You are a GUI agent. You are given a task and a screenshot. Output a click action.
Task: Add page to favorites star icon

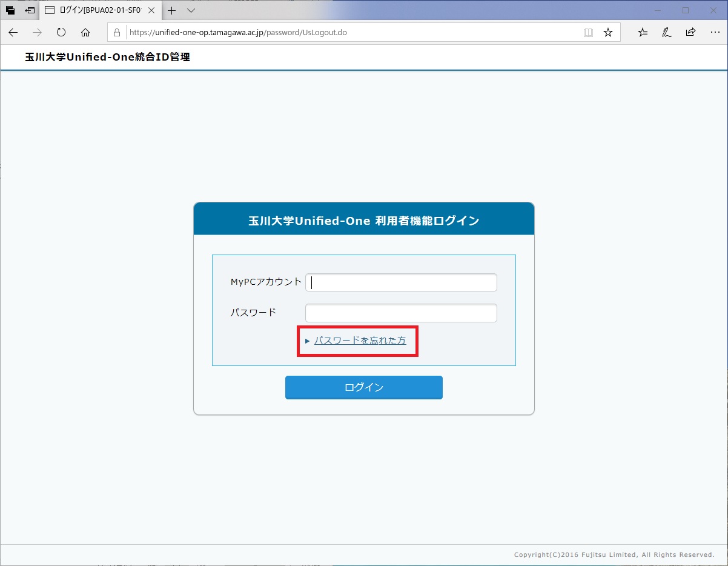click(608, 33)
